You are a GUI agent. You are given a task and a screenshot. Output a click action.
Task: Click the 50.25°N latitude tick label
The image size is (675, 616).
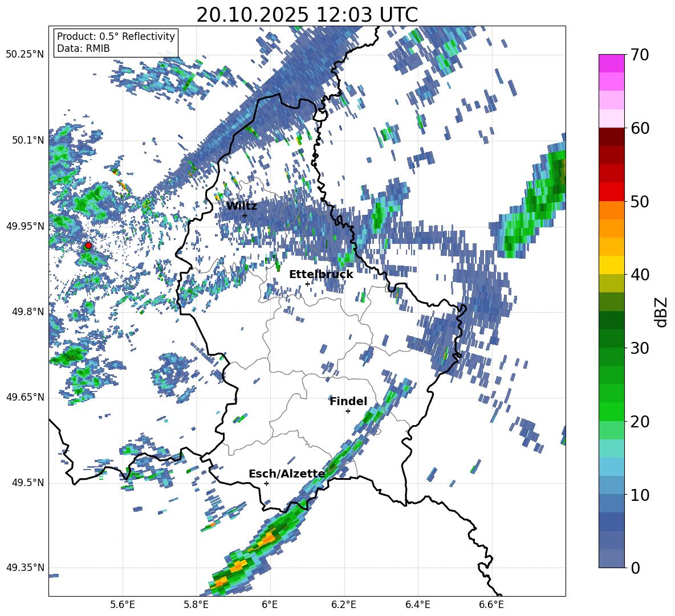click(x=25, y=54)
